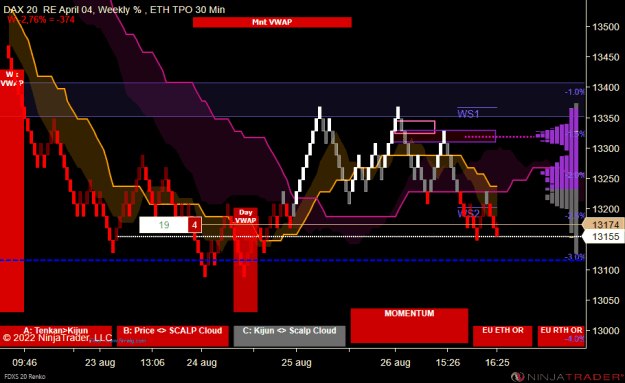Click the 26 aug date label
Screen dimensions: 625x383
[395, 363]
